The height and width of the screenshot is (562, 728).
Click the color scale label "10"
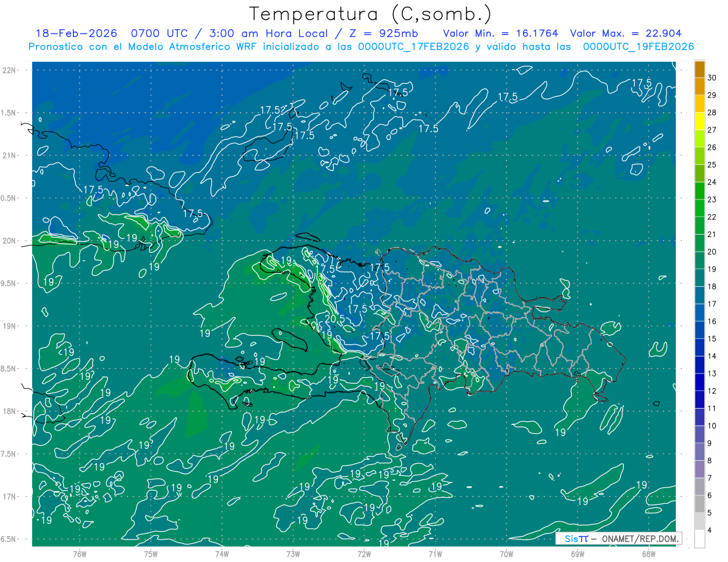click(x=712, y=426)
